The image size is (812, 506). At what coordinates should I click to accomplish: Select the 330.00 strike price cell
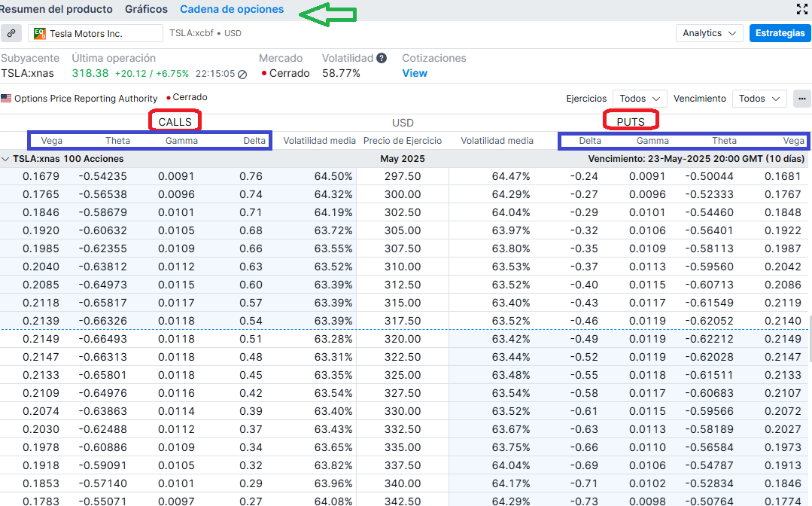click(x=403, y=412)
